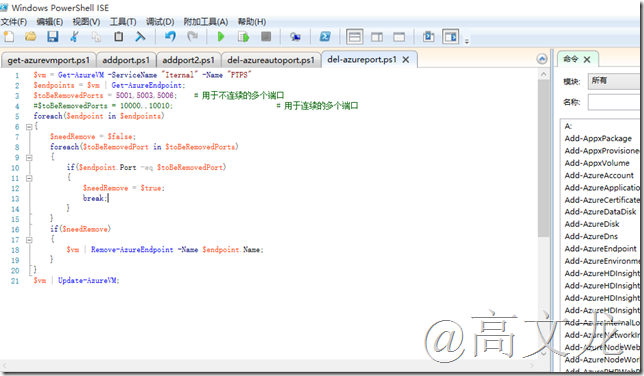
Task: Collapse the code block at line 11
Action: point(29,178)
